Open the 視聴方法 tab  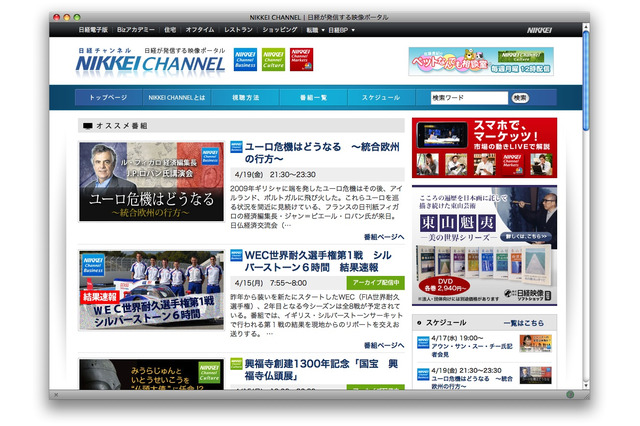click(245, 98)
